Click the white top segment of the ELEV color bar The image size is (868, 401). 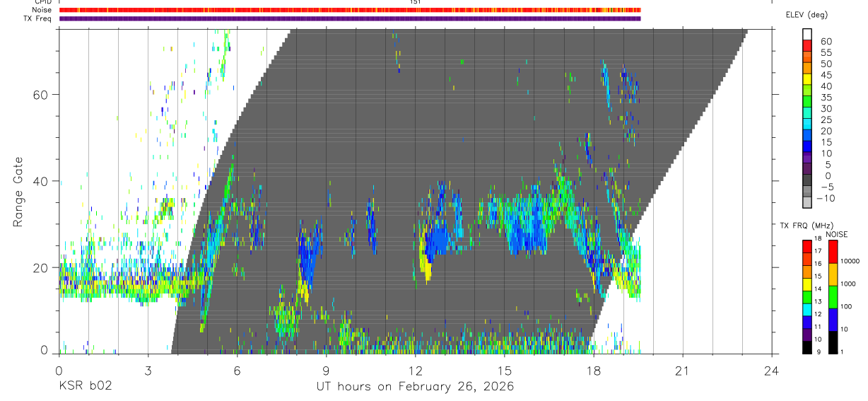(807, 35)
